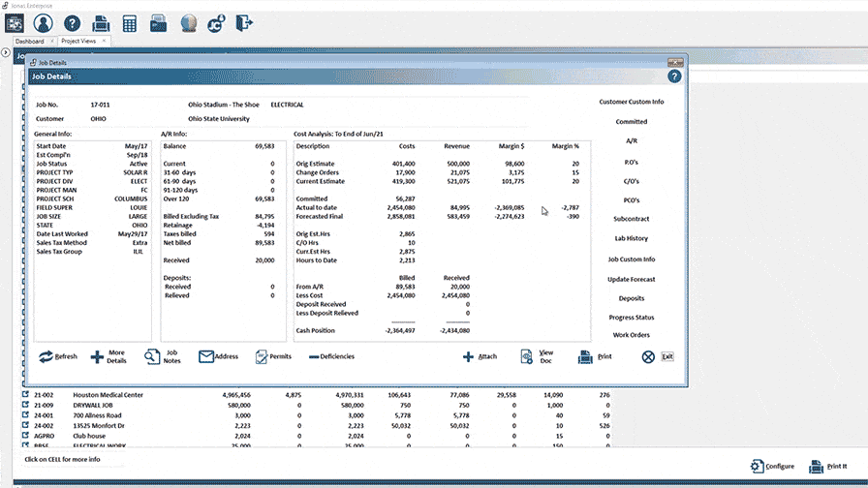Click the fax/report machine toolbar icon

click(x=158, y=23)
